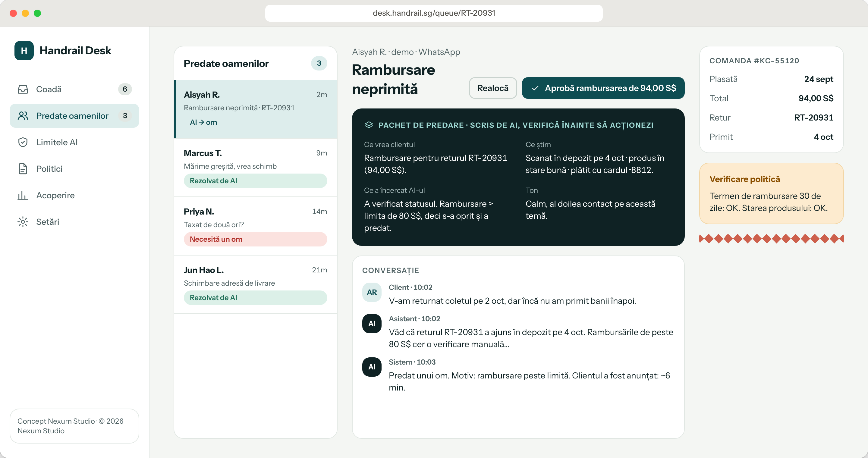Click the AR client avatar
This screenshot has width=868, height=458.
click(372, 292)
